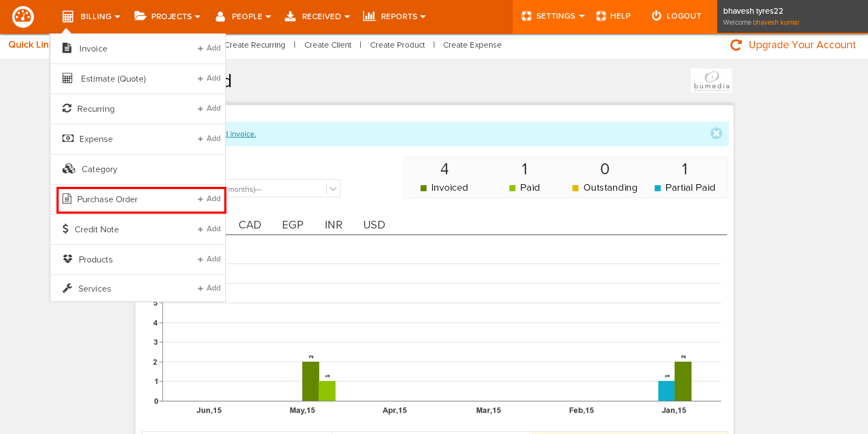Screen dimensions: 868x434
Task: Switch to EGP currency tab
Action: (293, 225)
